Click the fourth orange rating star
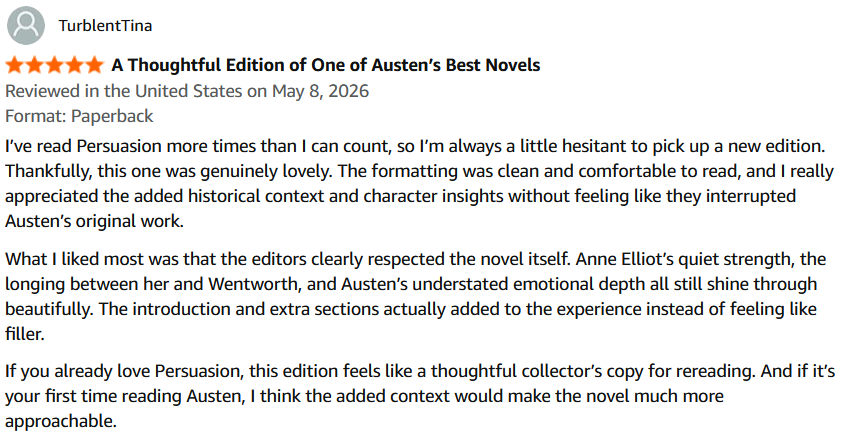The image size is (846, 432). (x=74, y=65)
